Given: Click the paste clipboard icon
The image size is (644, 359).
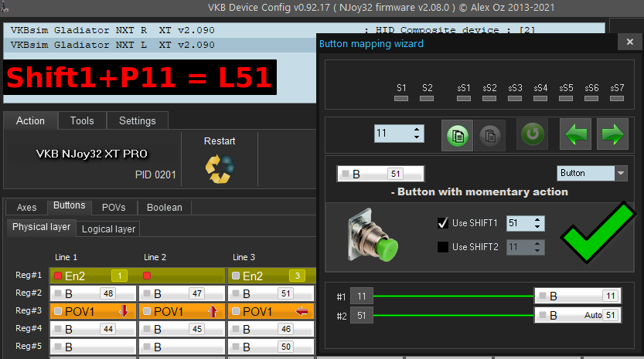Looking at the screenshot, I should point(489,135).
